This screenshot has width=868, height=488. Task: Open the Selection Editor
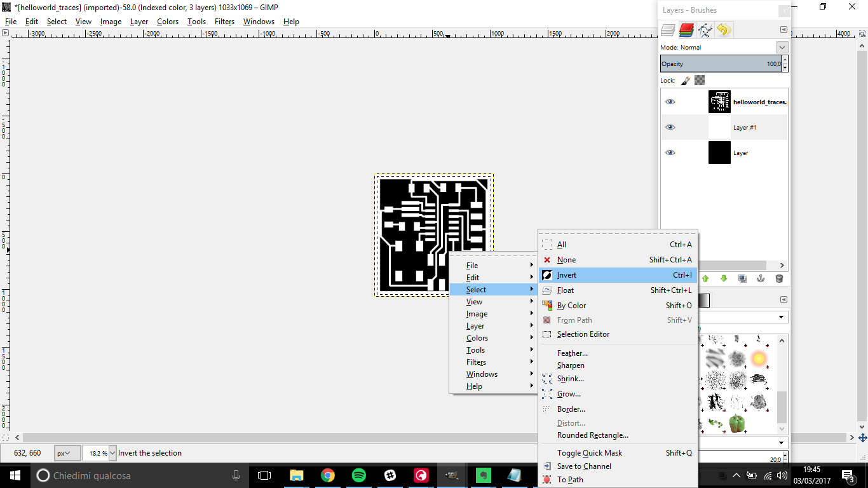point(618,334)
